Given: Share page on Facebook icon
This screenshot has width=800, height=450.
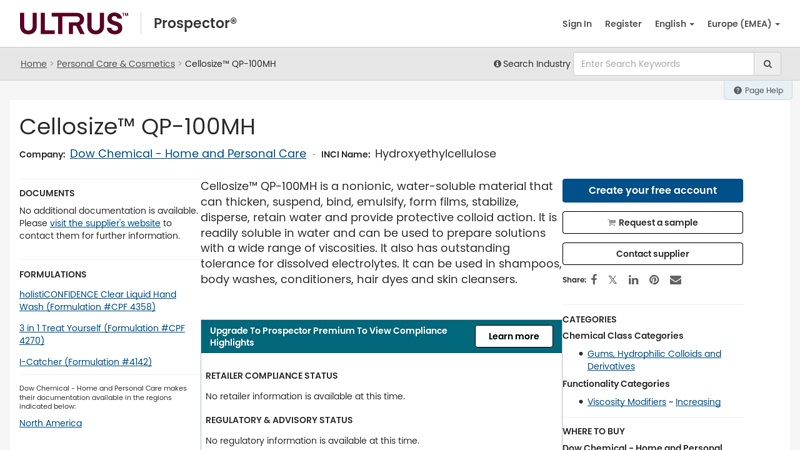Looking at the screenshot, I should point(594,280).
